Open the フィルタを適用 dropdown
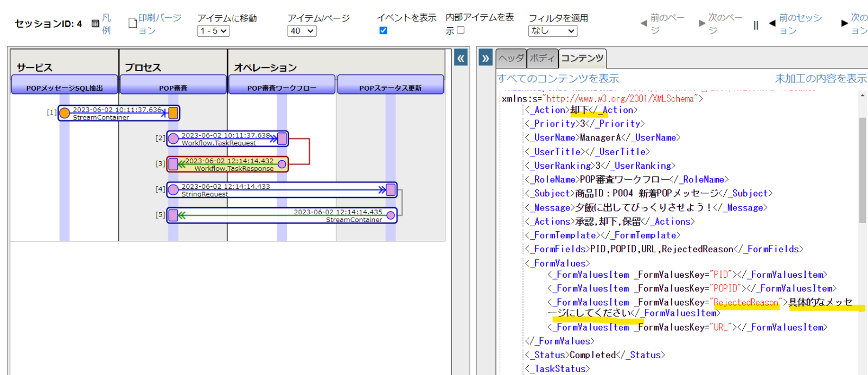Screen dimensions: 868x375 pyautogui.click(x=552, y=31)
